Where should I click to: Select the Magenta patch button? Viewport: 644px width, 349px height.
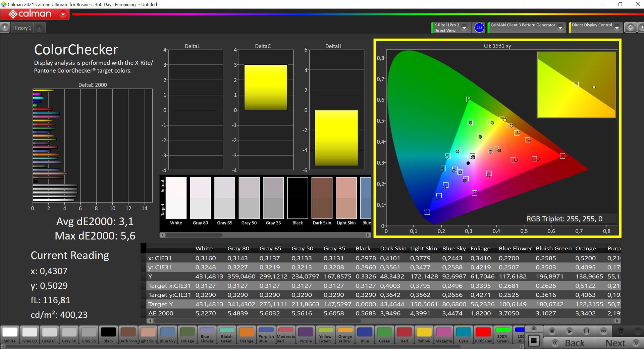[444, 335]
